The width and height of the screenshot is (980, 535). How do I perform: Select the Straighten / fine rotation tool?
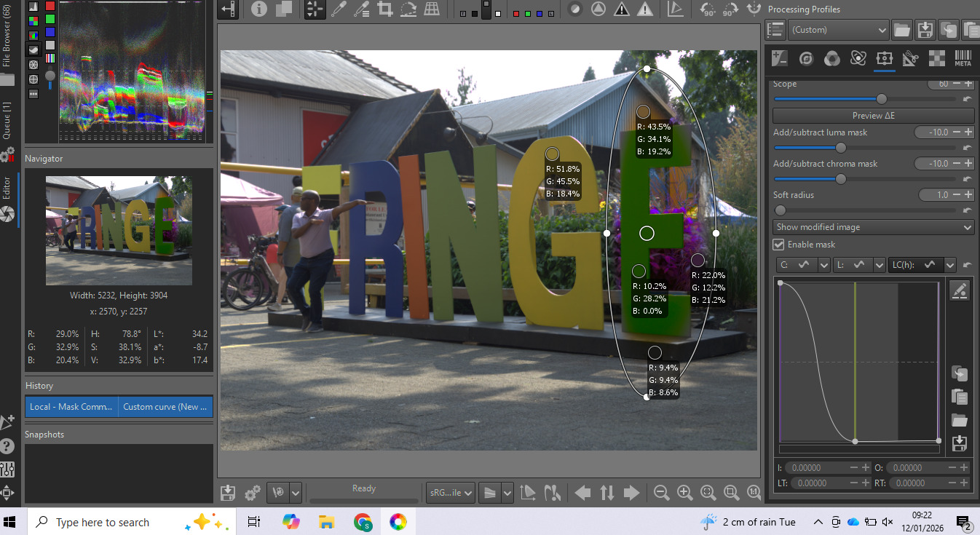point(408,9)
